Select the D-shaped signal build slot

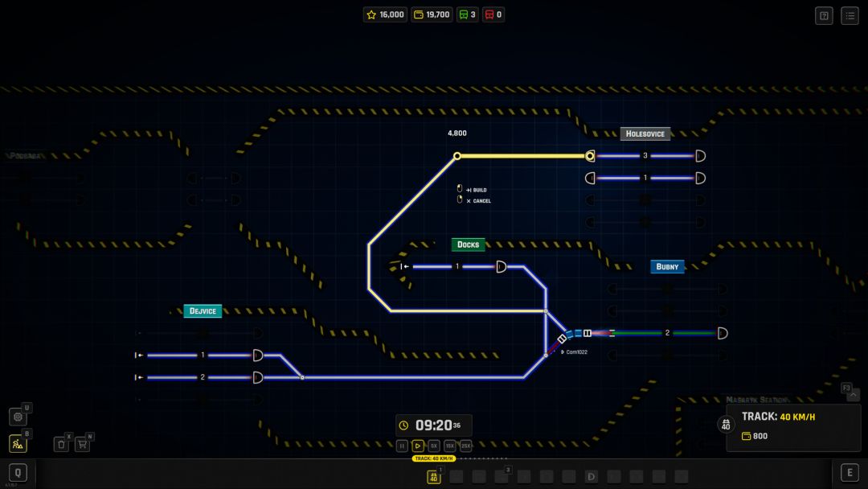tap(592, 477)
